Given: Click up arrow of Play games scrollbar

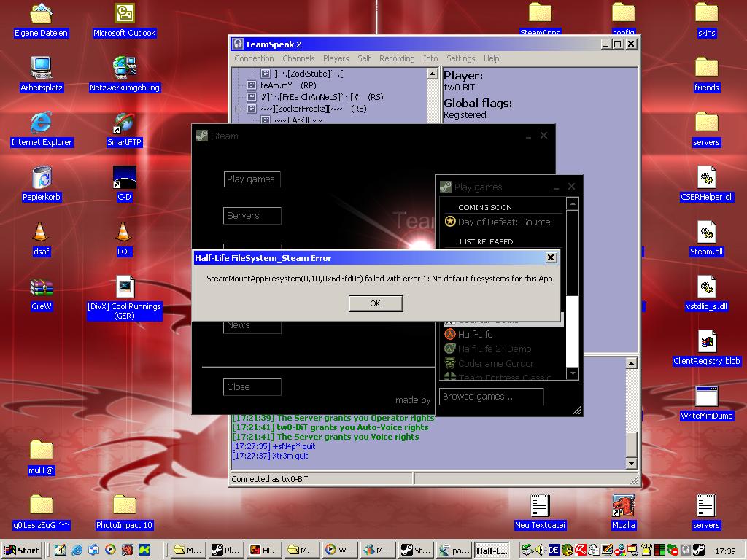Looking at the screenshot, I should point(573,204).
